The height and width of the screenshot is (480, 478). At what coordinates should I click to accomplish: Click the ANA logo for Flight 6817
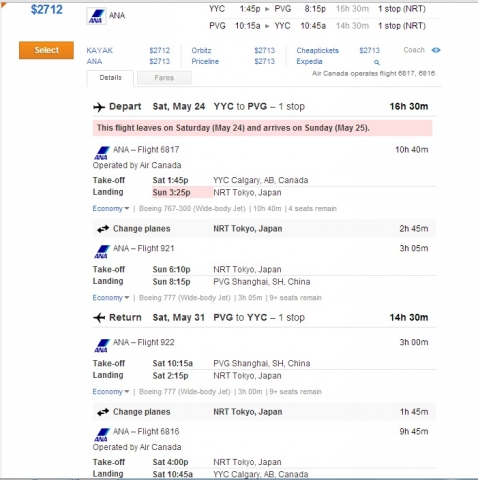coord(102,153)
